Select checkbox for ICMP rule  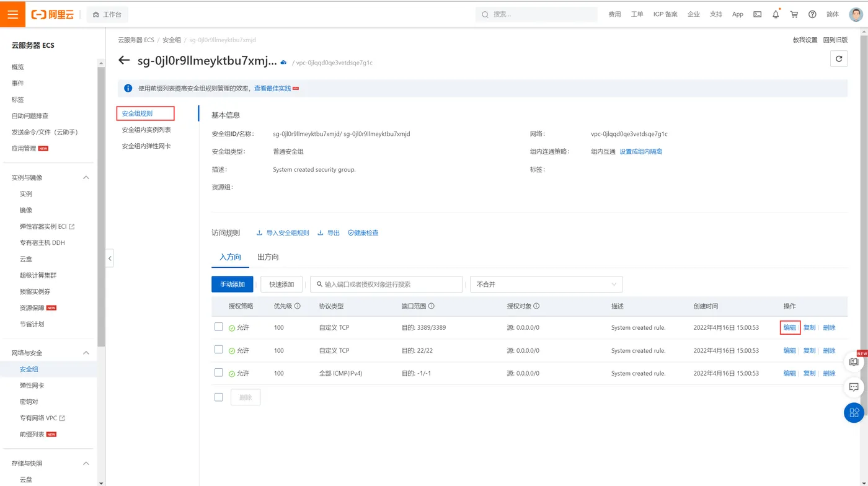coord(218,373)
